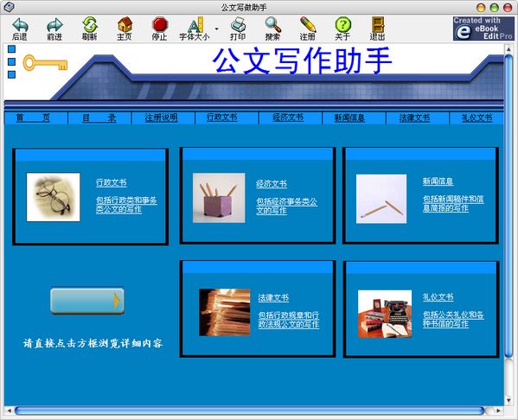This screenshot has width=518, height=420.
Task: Open the 行政文书 navigation tab
Action: click(x=222, y=118)
